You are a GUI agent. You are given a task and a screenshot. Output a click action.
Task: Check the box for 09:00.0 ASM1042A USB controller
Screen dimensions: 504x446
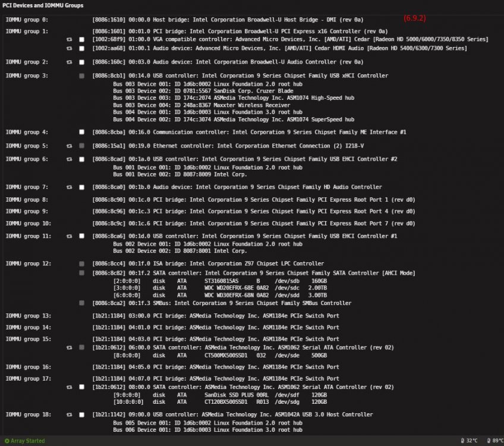click(81, 415)
